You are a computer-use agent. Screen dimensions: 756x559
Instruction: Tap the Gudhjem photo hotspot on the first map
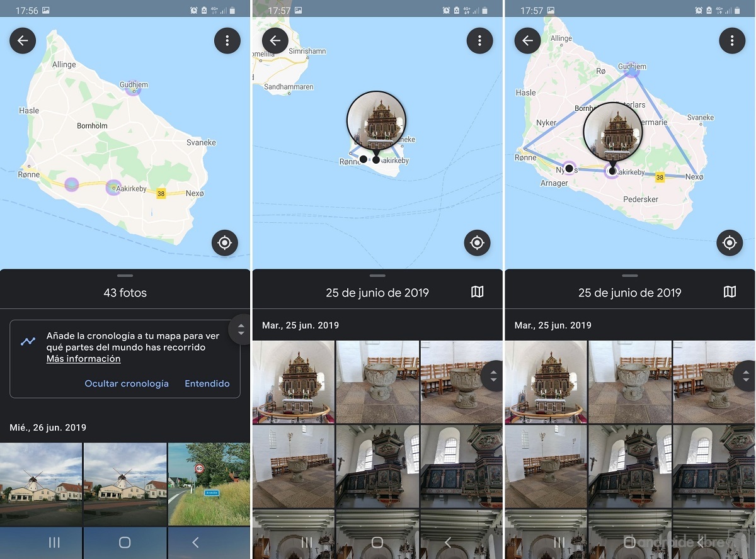[132, 88]
